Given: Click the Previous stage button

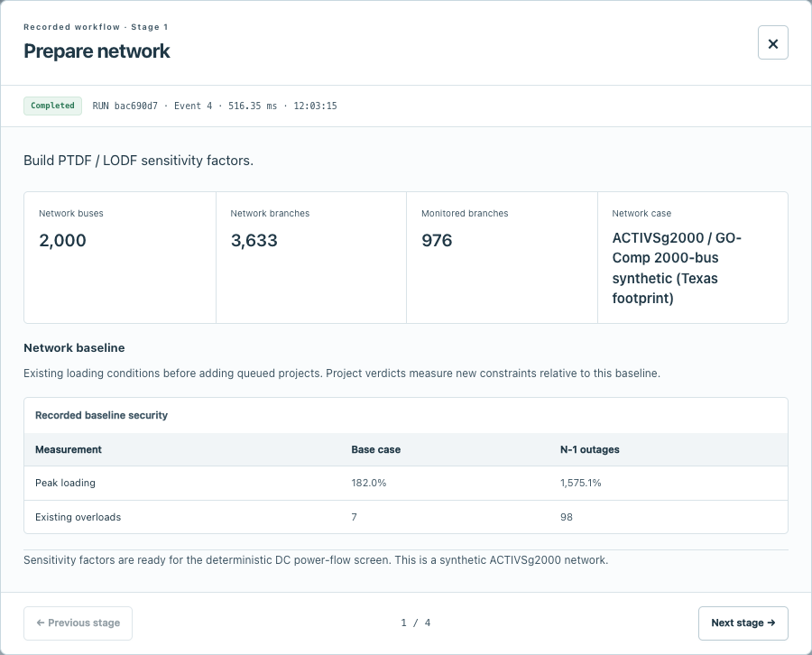Looking at the screenshot, I should pos(78,623).
